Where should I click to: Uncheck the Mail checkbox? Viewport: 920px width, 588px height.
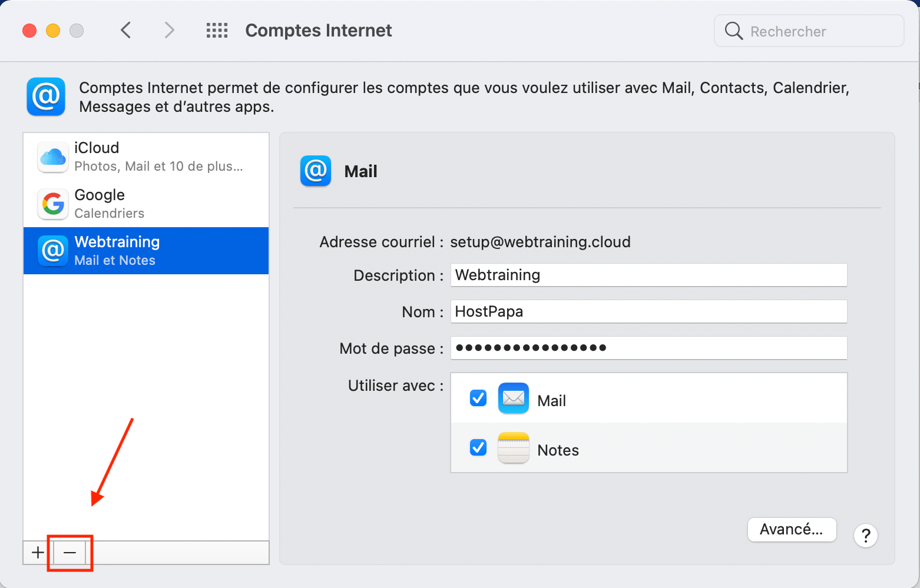click(x=478, y=398)
